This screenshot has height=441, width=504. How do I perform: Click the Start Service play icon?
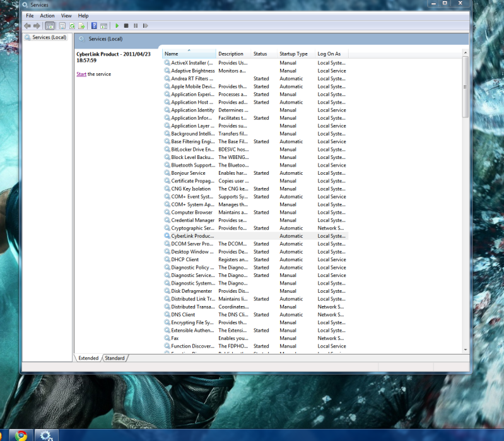pos(117,26)
